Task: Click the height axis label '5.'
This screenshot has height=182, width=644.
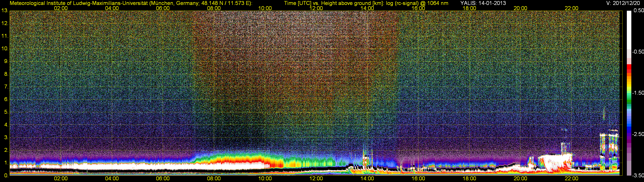Action: click(6, 112)
